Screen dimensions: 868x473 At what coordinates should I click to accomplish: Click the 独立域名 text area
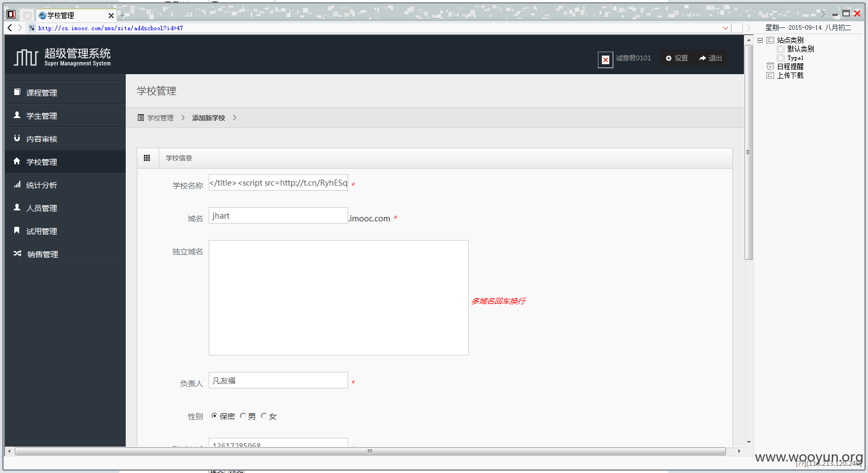point(339,298)
